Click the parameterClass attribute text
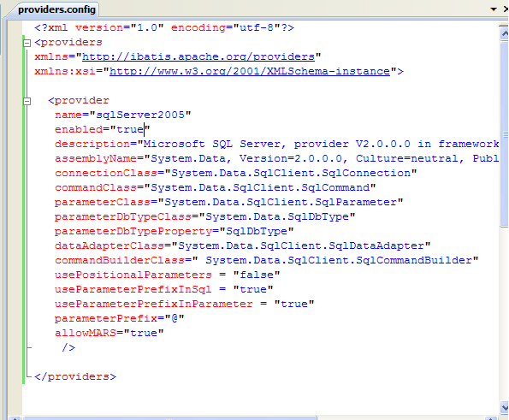 point(229,202)
